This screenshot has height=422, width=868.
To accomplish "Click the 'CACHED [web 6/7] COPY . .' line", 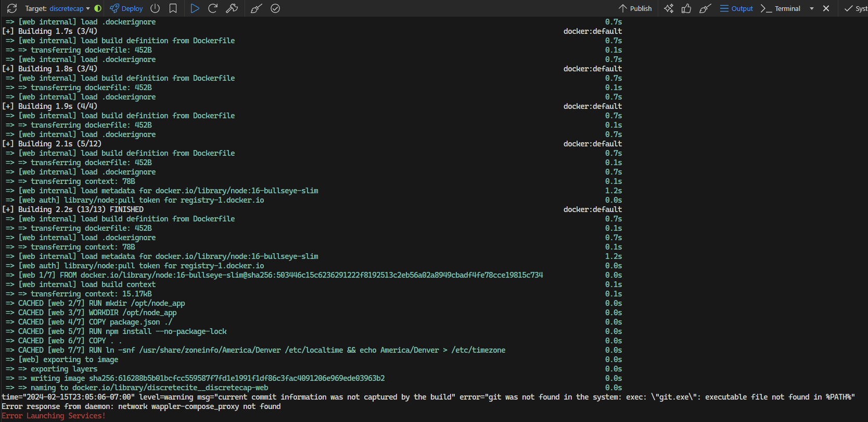I will click(x=64, y=341).
